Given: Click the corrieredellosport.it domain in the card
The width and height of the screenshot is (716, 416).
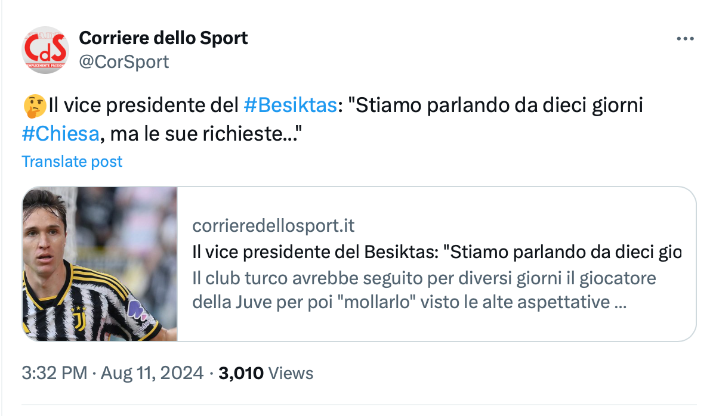Looking at the screenshot, I should tap(273, 226).
